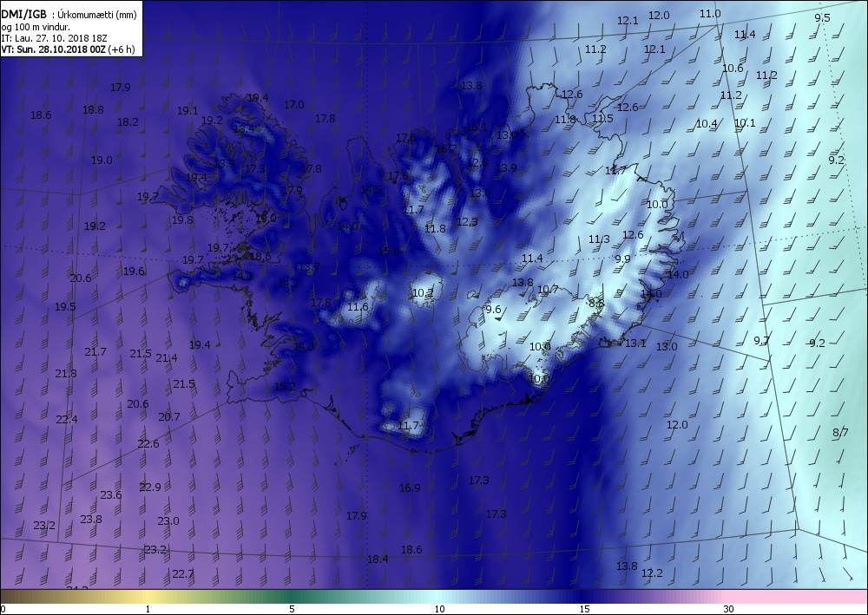868x615 pixels.
Task: Click the map value 19.6
Action: tap(134, 271)
